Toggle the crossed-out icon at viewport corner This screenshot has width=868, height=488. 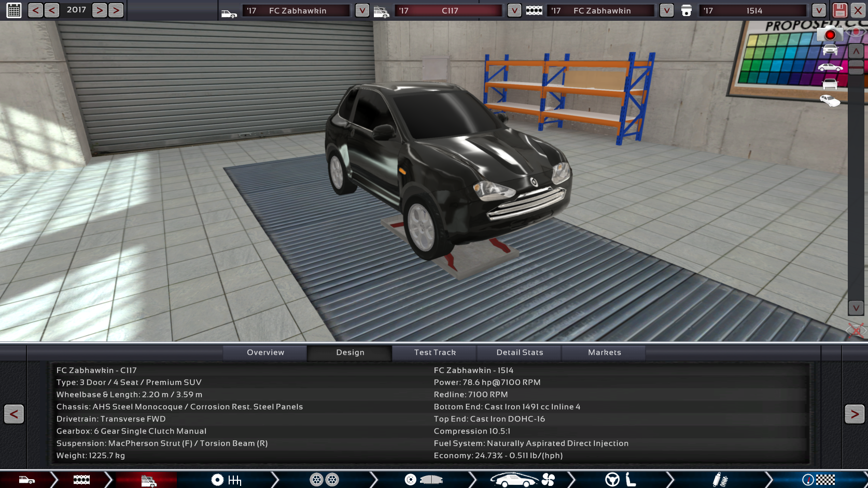(x=856, y=330)
